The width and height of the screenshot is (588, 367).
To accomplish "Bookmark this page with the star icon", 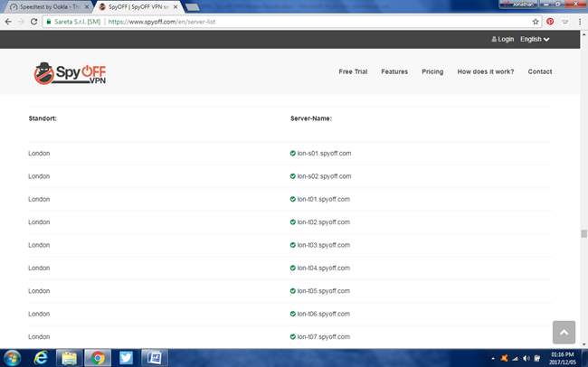I will [x=536, y=22].
